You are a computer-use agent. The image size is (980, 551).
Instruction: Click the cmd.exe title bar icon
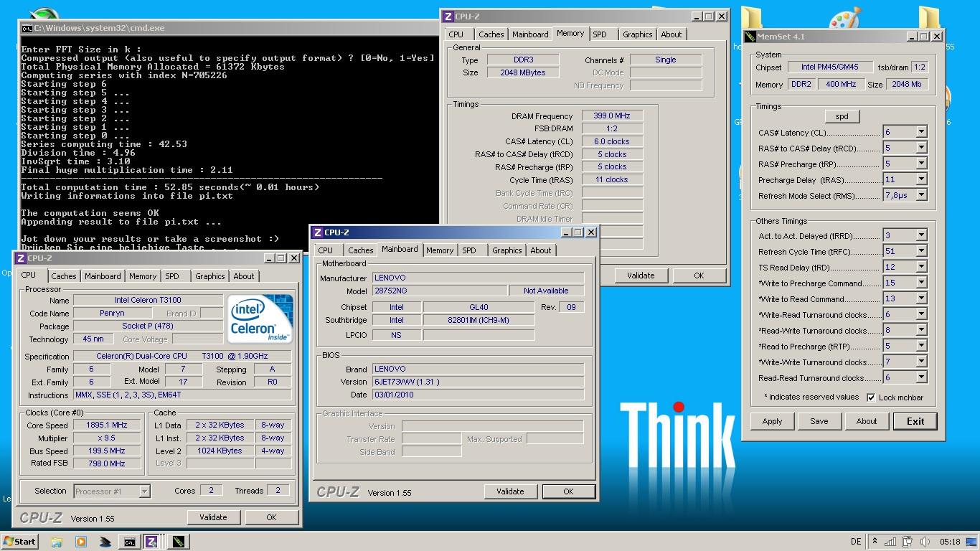[27, 28]
